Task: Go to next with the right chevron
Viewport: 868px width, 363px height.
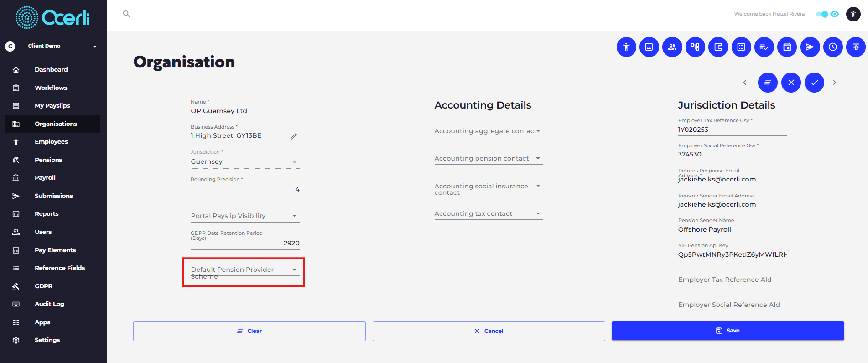Action: coord(835,83)
